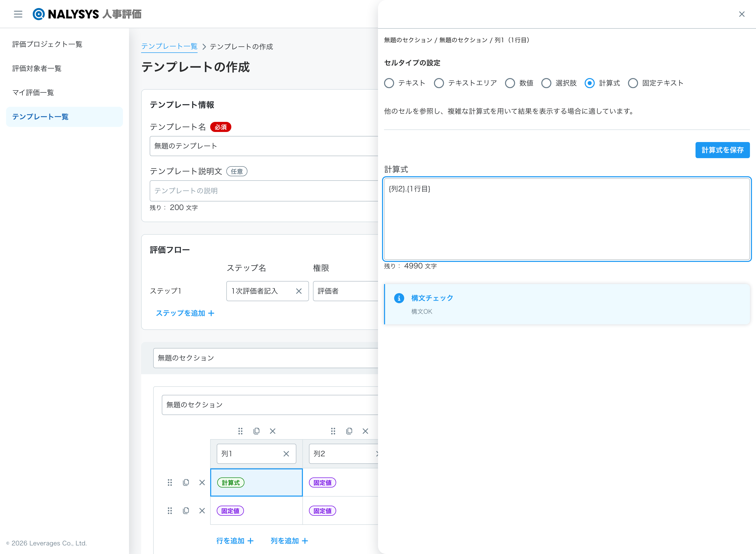Click the 必須 badge beside テンプレート名

click(x=220, y=127)
